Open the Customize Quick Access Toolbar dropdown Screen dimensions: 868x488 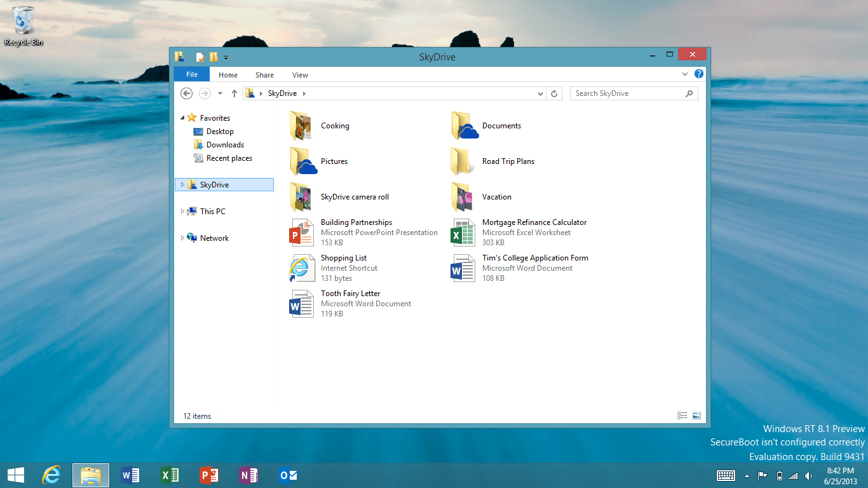click(226, 57)
